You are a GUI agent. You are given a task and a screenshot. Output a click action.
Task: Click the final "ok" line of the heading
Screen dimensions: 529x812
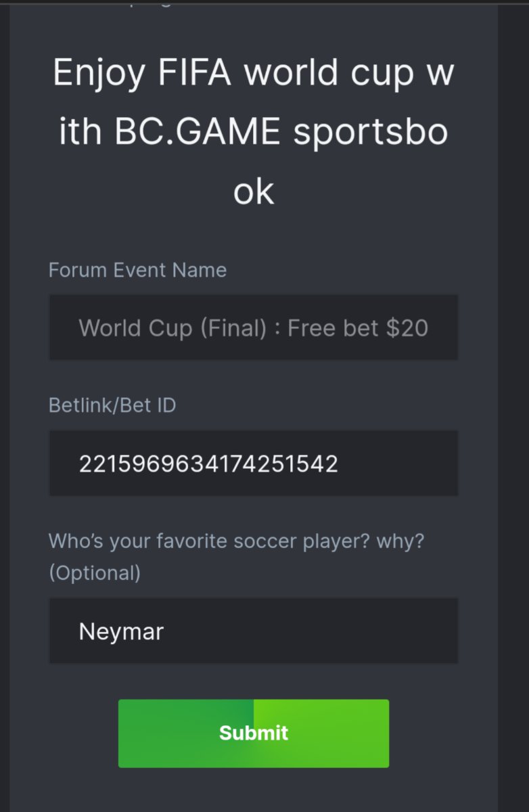(254, 191)
